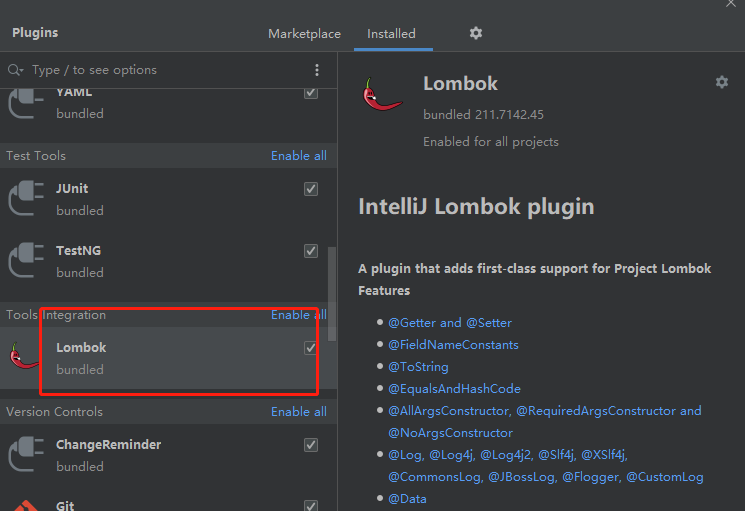The width and height of the screenshot is (745, 511).
Task: Open the @AllArgsConstructor constructors link
Action: click(544, 422)
